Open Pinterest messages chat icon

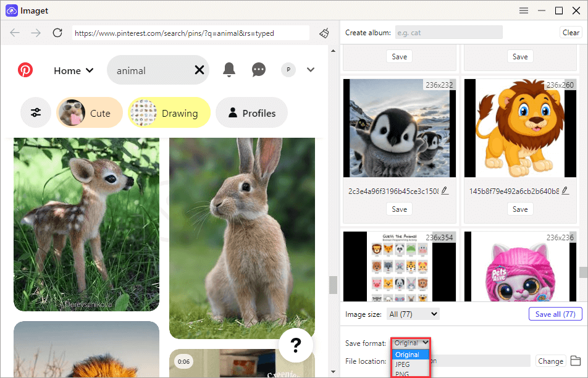[259, 70]
